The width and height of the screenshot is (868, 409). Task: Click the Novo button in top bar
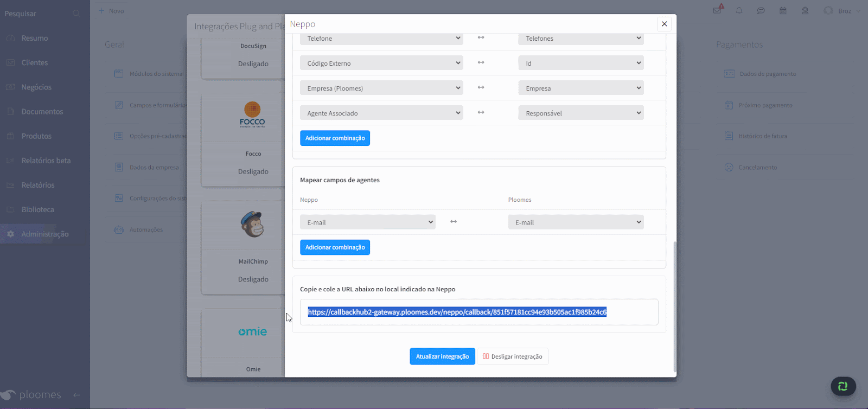point(111,11)
